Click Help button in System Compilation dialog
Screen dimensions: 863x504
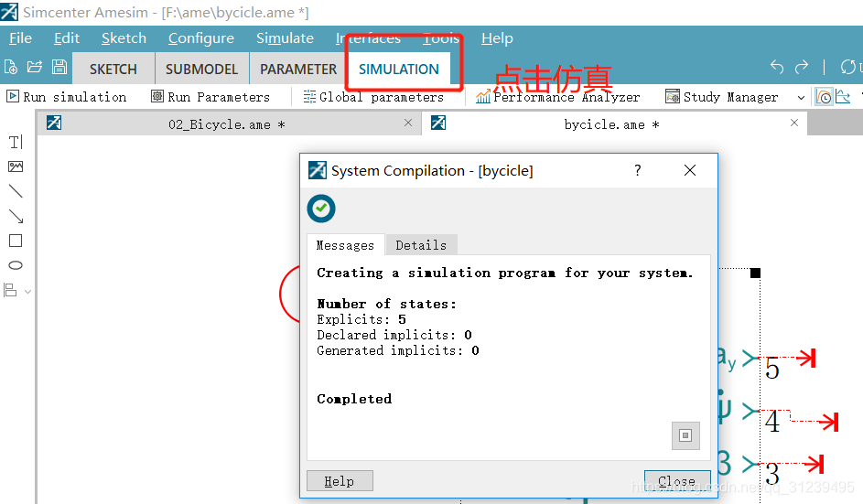pos(340,481)
